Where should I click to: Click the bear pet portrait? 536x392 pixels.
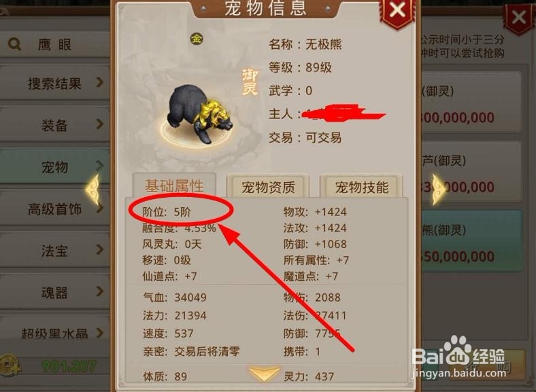pyautogui.click(x=199, y=115)
